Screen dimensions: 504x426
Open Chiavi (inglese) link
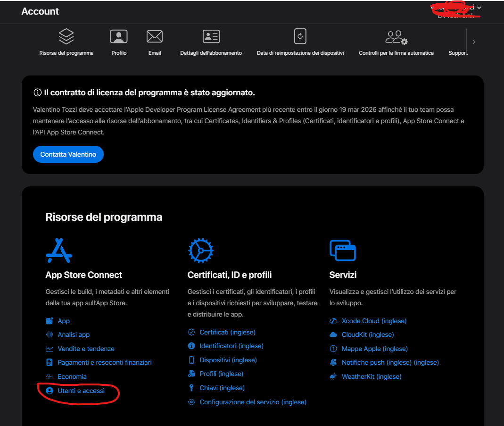[x=222, y=388]
